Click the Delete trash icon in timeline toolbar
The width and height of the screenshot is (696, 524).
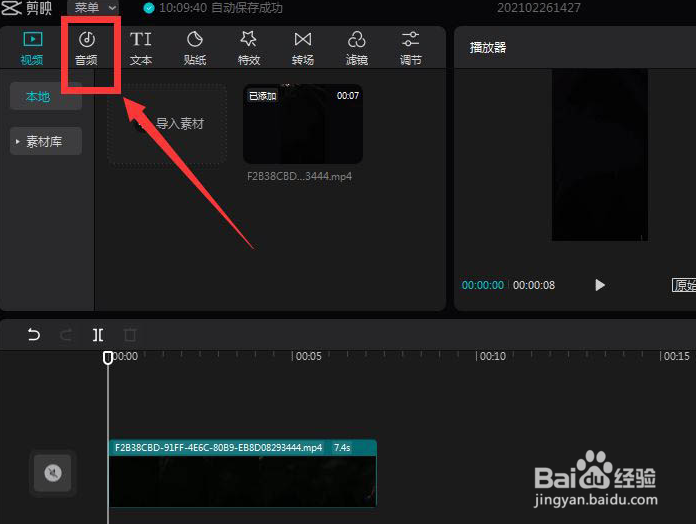130,335
